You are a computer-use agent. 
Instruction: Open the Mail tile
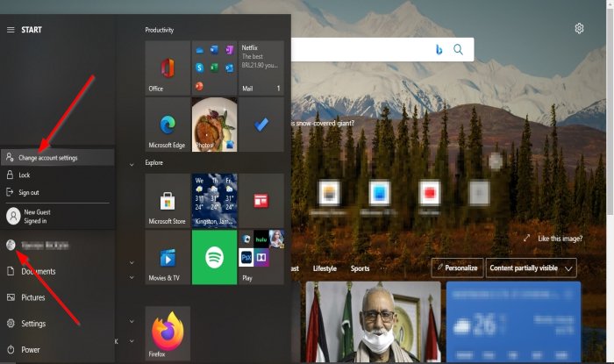click(x=261, y=68)
